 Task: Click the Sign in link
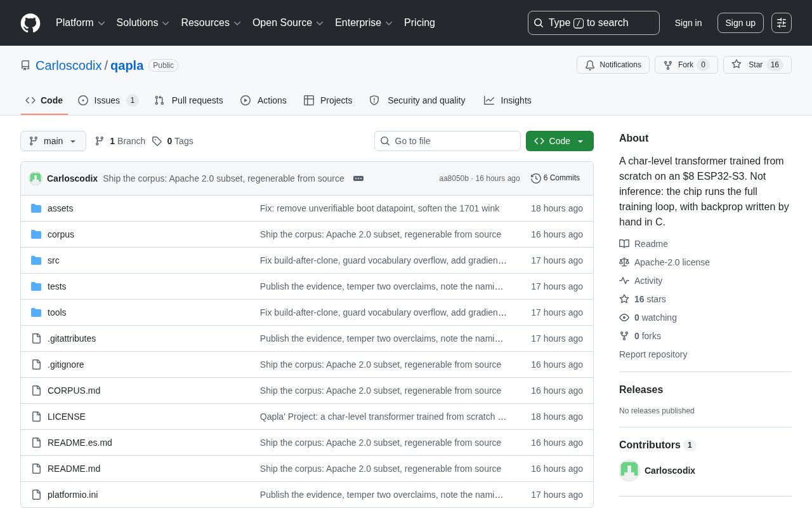[x=688, y=23]
